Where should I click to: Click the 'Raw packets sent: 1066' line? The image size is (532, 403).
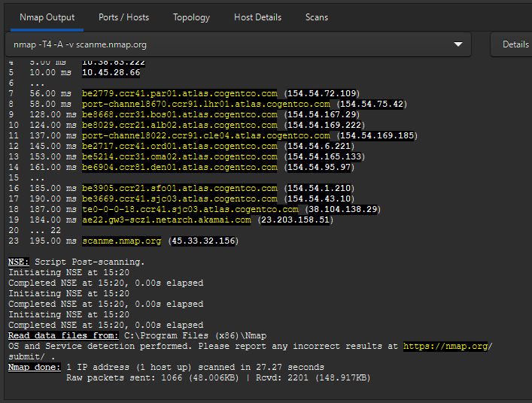[x=218, y=377]
